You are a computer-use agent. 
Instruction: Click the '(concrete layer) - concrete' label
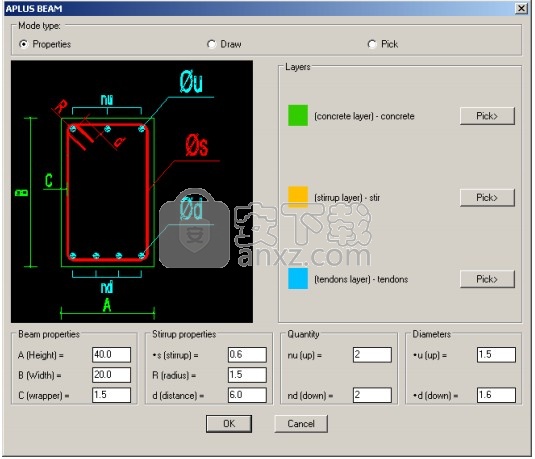364,116
